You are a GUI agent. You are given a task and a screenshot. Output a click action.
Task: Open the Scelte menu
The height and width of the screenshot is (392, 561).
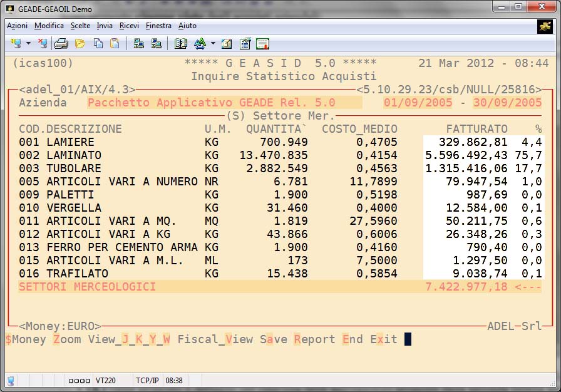[80, 26]
